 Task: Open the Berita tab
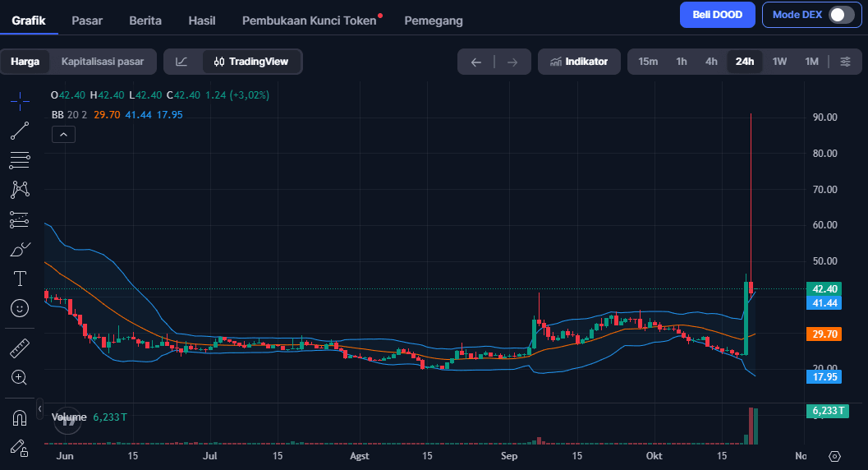(145, 21)
